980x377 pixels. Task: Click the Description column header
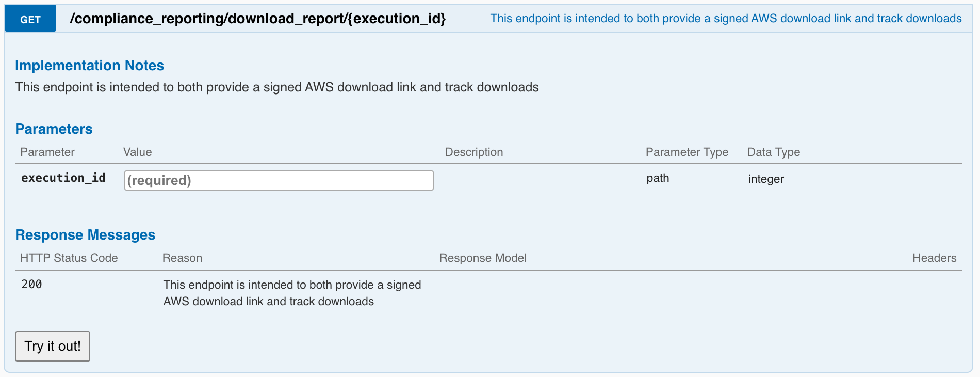coord(473,152)
